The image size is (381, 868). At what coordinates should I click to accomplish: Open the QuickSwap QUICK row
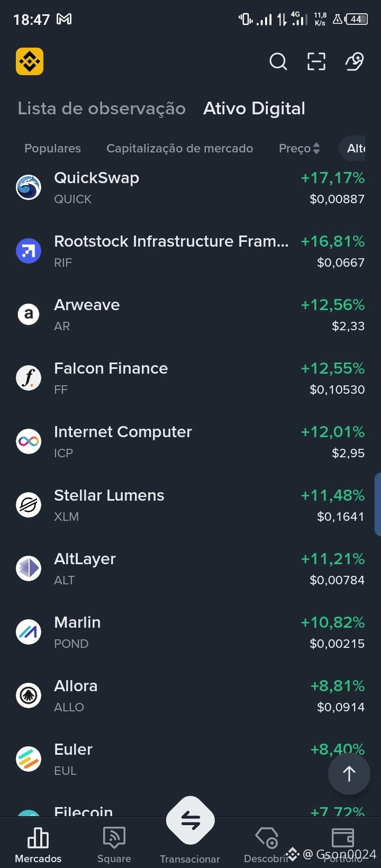190,188
